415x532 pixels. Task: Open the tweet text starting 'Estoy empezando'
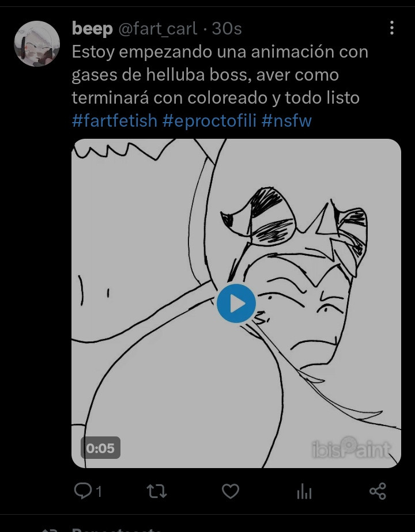pos(220,75)
